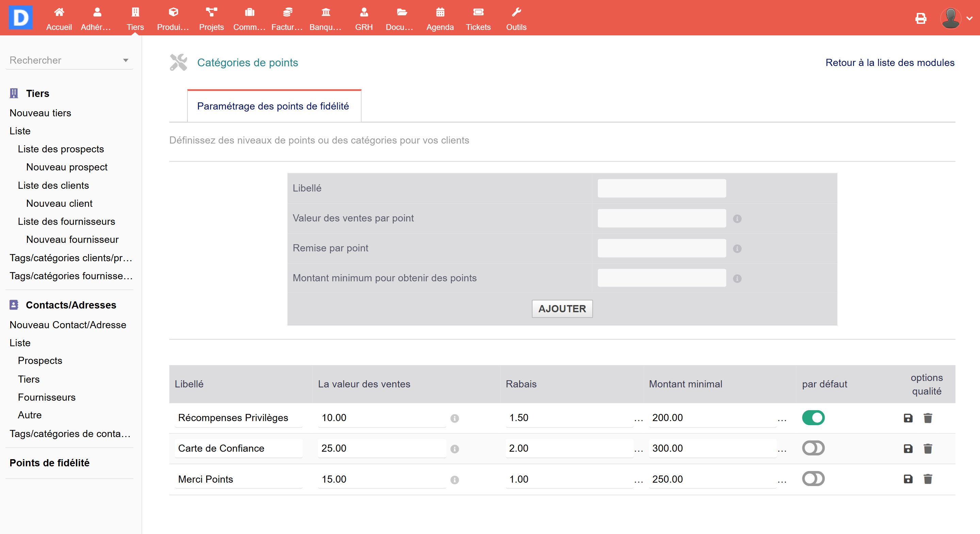Open the Dolibarr logo home icon

click(x=20, y=17)
